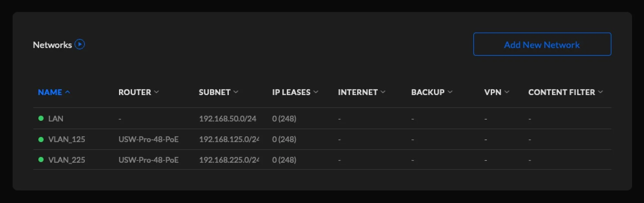Image resolution: width=644 pixels, height=203 pixels.
Task: Click the green status dot for VLAN_125
Action: (41, 139)
